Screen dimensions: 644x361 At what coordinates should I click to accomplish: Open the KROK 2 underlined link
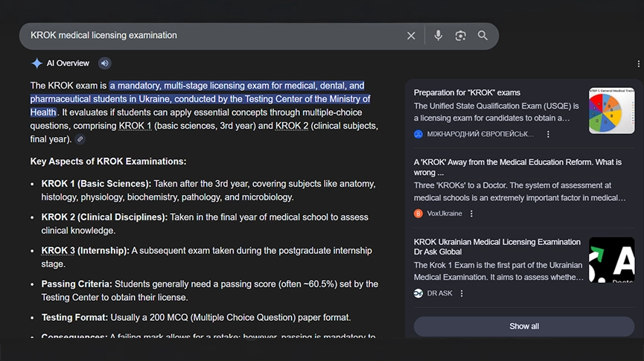click(292, 126)
